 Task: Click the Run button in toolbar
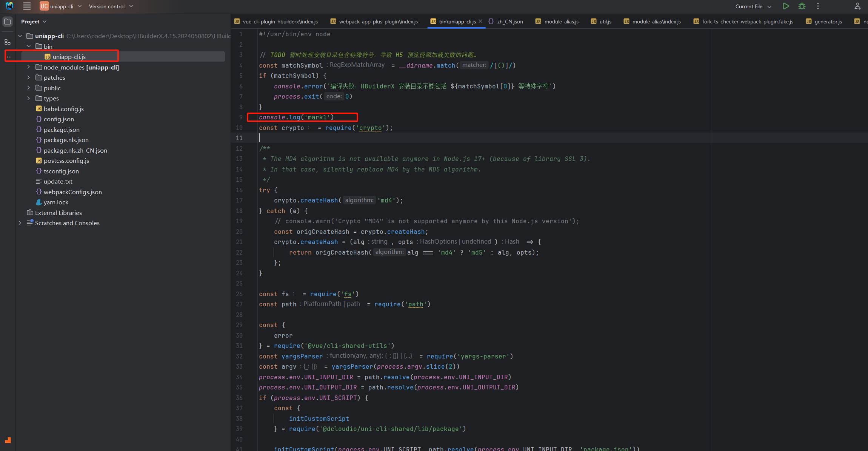(x=786, y=6)
